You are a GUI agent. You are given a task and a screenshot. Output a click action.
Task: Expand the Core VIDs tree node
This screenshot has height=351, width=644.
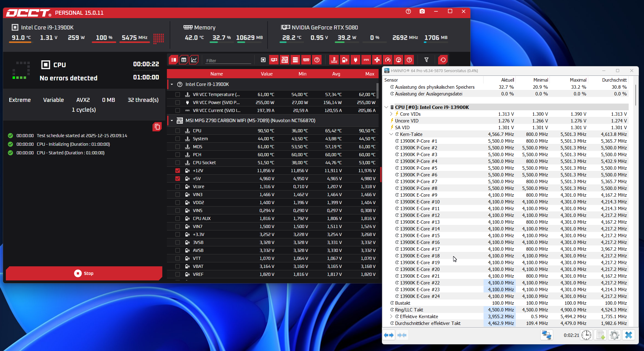(391, 114)
